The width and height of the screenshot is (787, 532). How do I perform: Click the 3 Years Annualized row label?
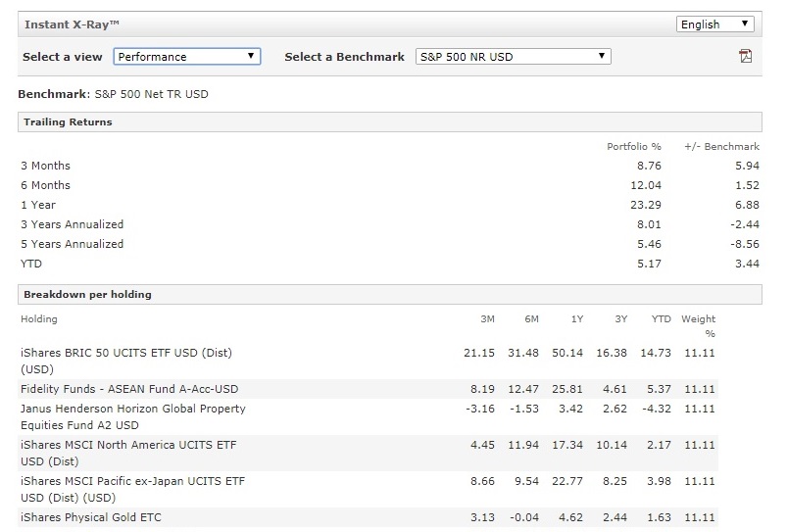tap(73, 224)
